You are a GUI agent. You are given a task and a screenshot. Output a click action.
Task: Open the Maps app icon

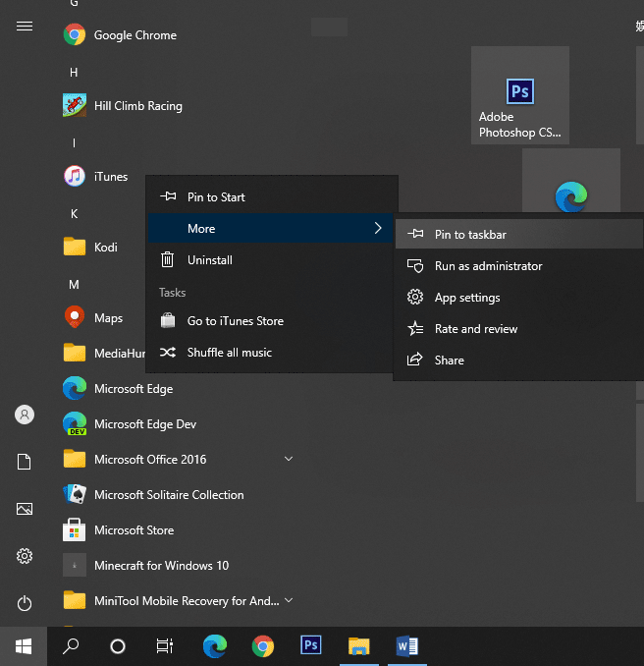[75, 318]
